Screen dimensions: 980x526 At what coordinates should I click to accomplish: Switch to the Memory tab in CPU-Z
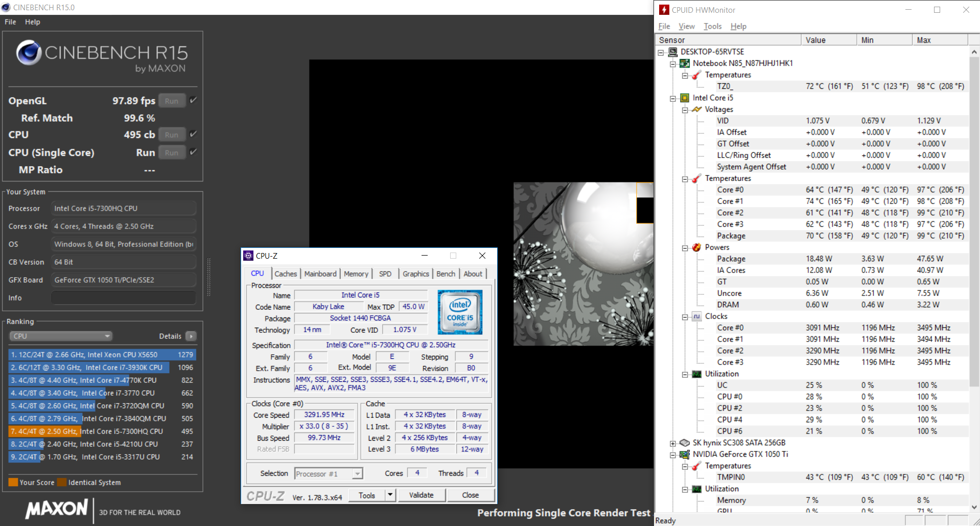[x=356, y=274]
